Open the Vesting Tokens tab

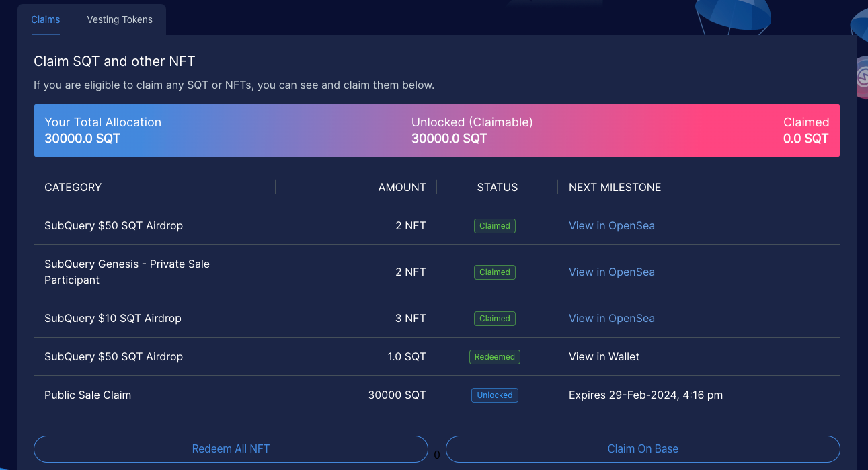tap(120, 19)
